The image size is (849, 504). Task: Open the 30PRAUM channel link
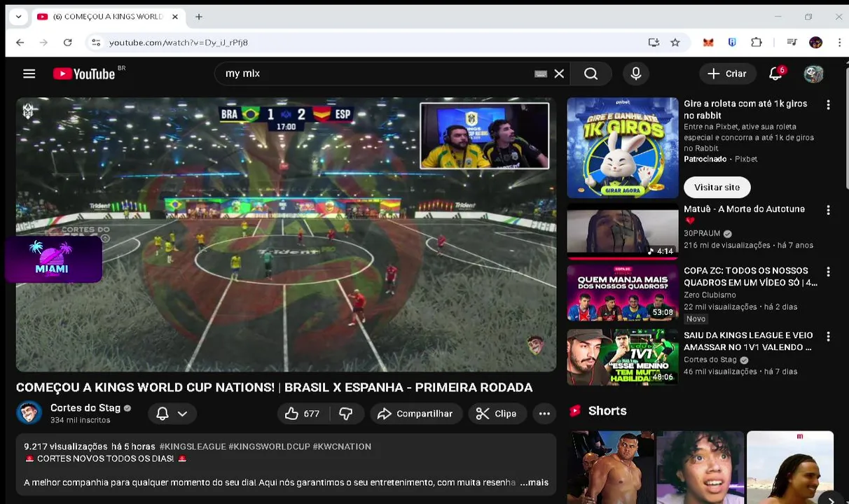702,234
